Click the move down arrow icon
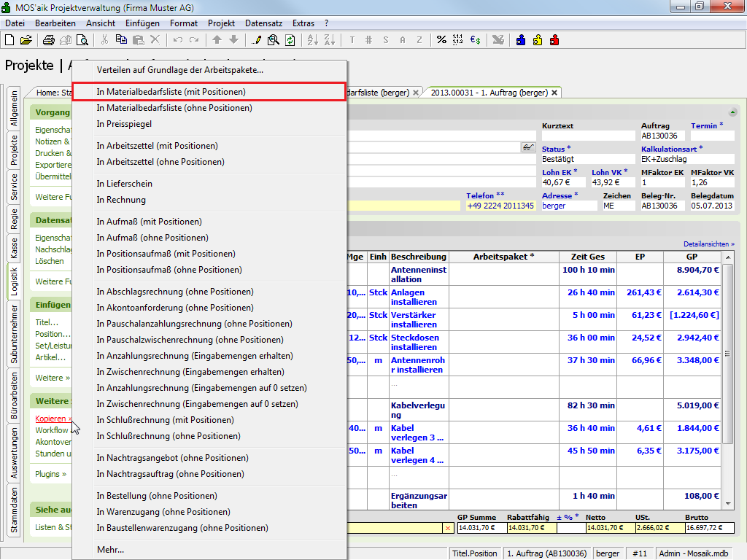This screenshot has height=560, width=747. tap(233, 40)
